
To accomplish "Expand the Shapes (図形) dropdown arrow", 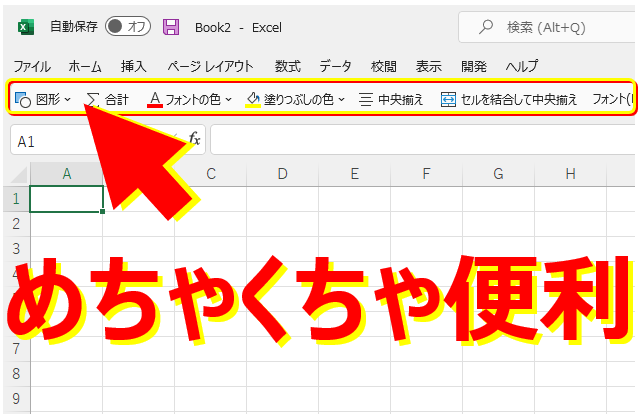I will (x=67, y=99).
